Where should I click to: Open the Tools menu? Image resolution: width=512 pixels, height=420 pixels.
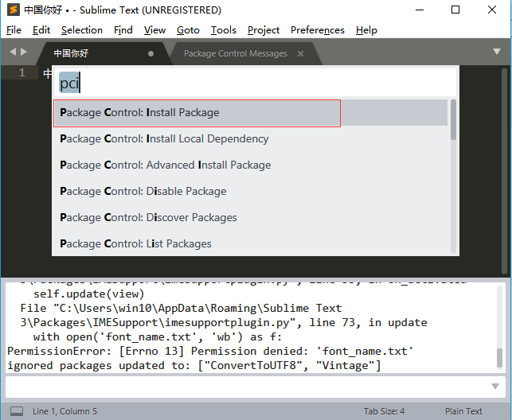click(223, 30)
